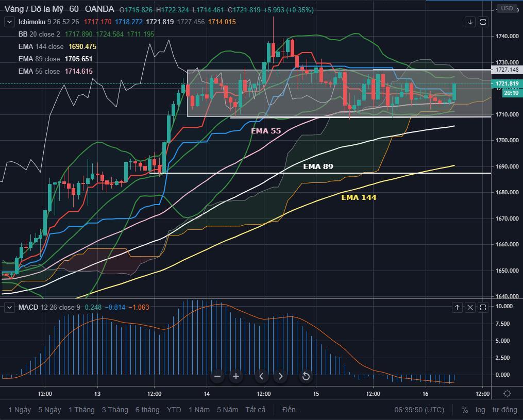The image size is (523, 420).
Task: Move main chart pane down arrow icon
Action: coord(470,22)
